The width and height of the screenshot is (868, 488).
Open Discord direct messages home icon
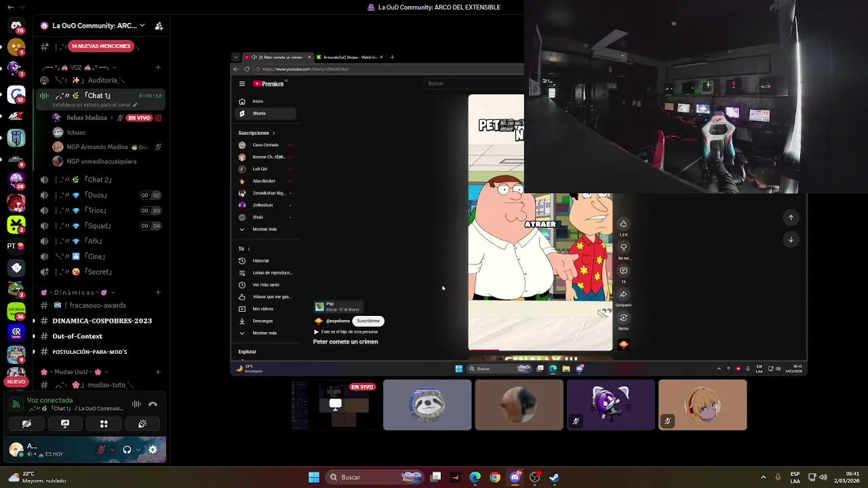[16, 26]
